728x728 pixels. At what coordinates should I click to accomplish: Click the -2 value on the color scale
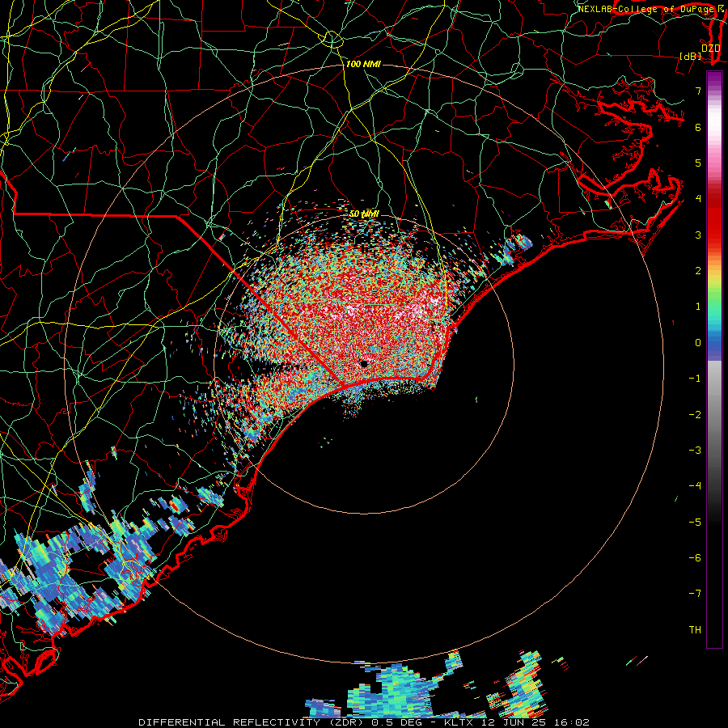pyautogui.click(x=695, y=415)
